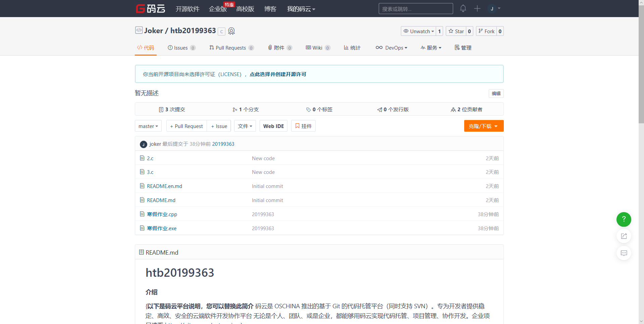Click the C language tag
644x324 pixels.
coord(221,31)
